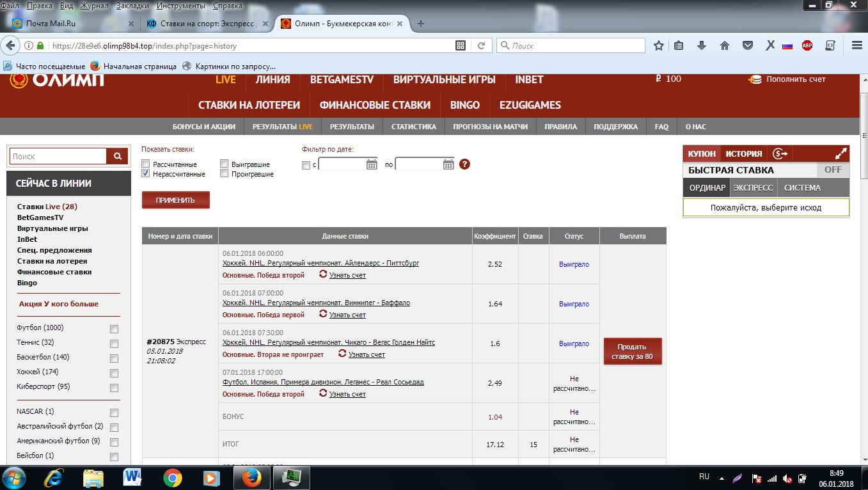This screenshot has width=868, height=490.
Task: Click the 'ПРИМЕНИТЬ' button
Action: [x=175, y=200]
